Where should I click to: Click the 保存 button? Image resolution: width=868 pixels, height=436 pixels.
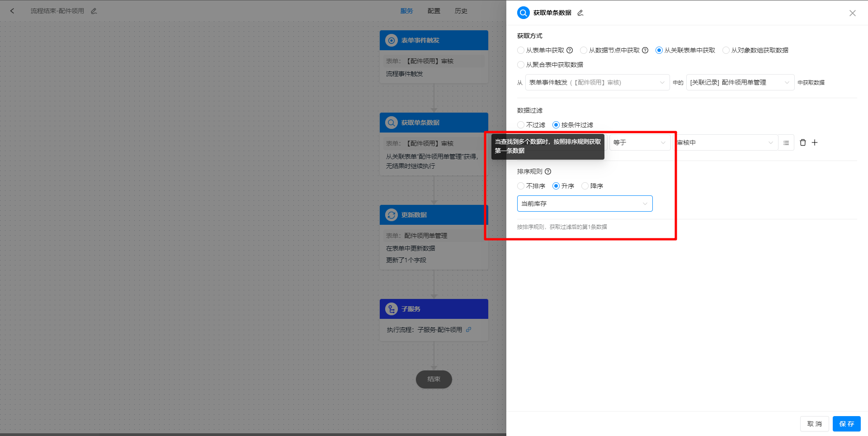[846, 424]
